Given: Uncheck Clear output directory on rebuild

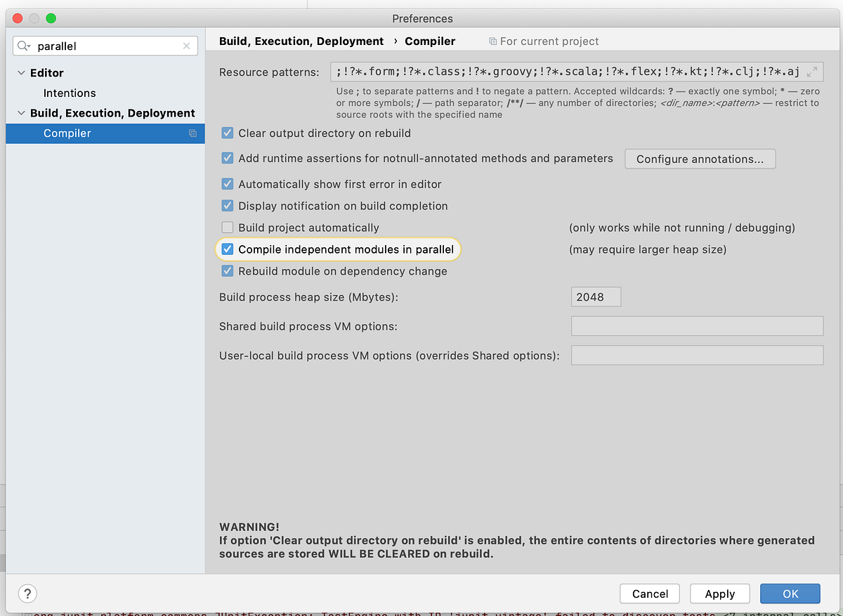Looking at the screenshot, I should point(227,133).
